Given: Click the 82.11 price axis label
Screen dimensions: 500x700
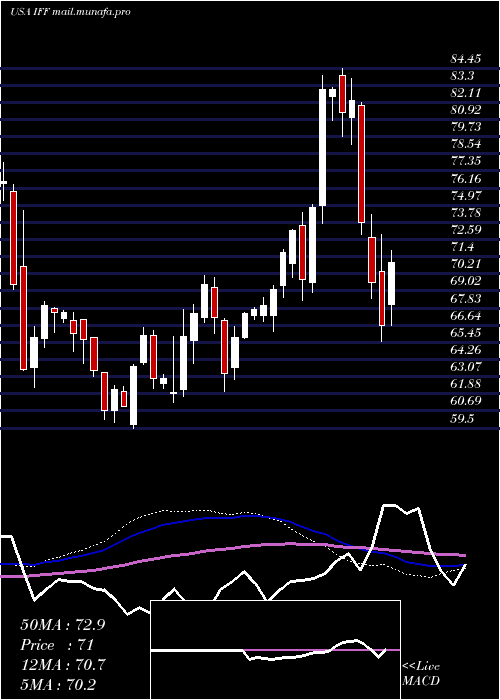Looking at the screenshot, I should click(x=465, y=93).
